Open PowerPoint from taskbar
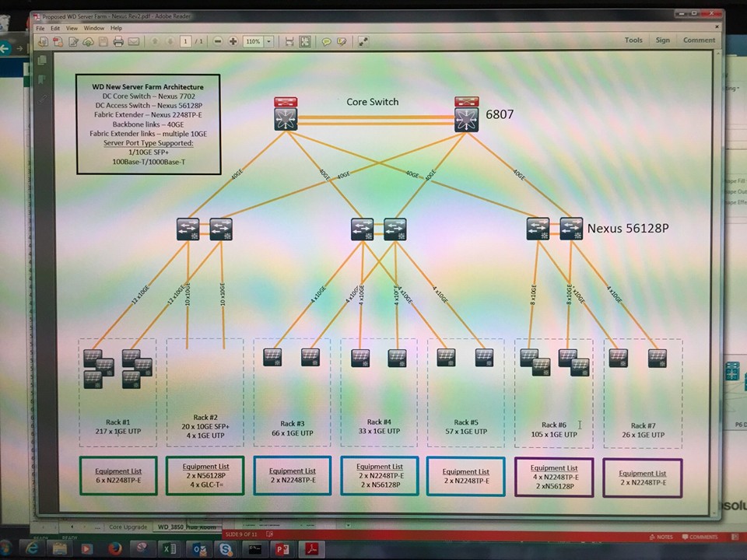The height and width of the screenshot is (560, 747). coord(282,550)
